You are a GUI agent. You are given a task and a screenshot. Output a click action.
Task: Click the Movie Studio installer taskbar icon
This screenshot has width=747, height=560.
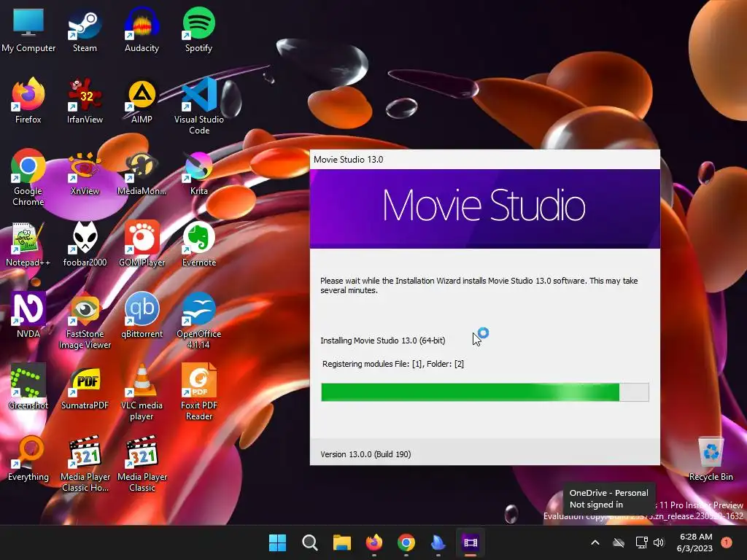471,542
